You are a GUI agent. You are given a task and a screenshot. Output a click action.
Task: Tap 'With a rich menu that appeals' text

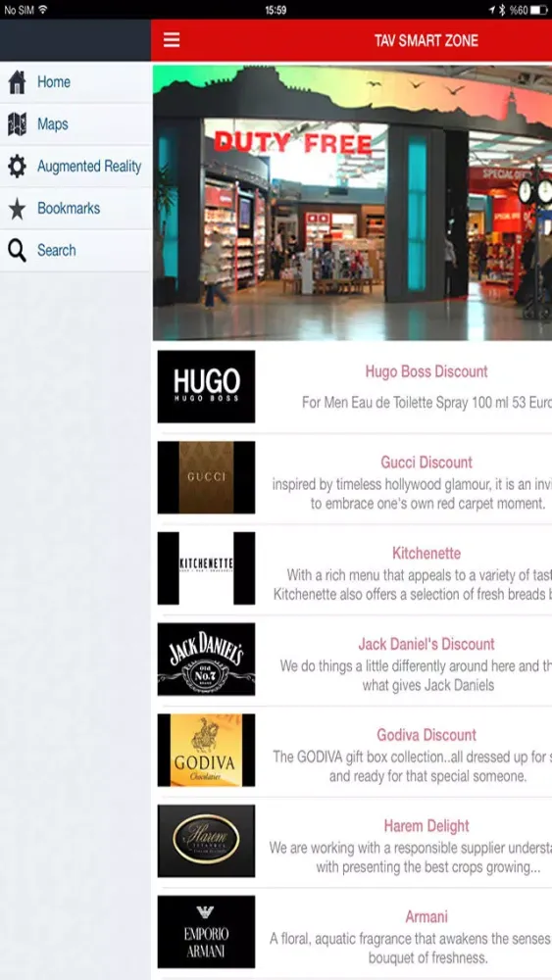(x=413, y=584)
